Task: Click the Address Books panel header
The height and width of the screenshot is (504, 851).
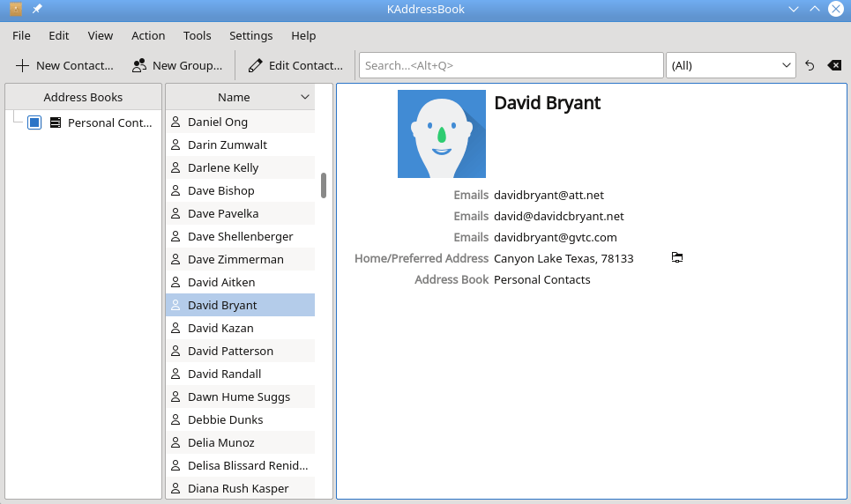Action: [83, 97]
